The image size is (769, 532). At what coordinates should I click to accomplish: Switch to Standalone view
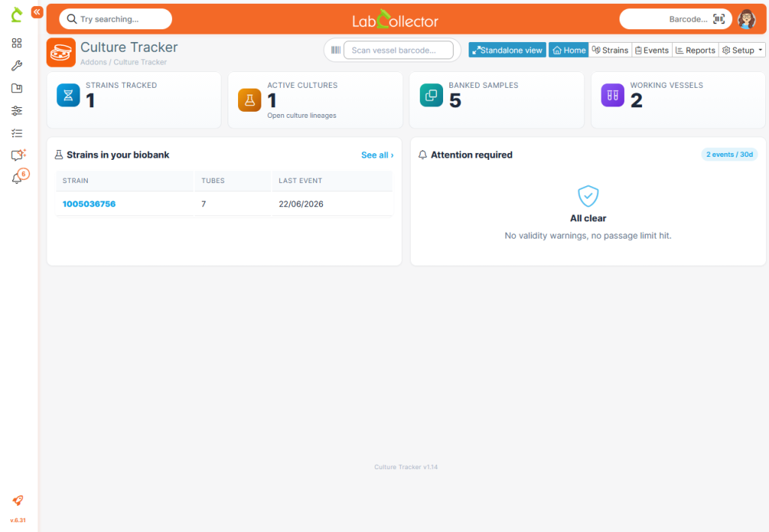coord(507,50)
